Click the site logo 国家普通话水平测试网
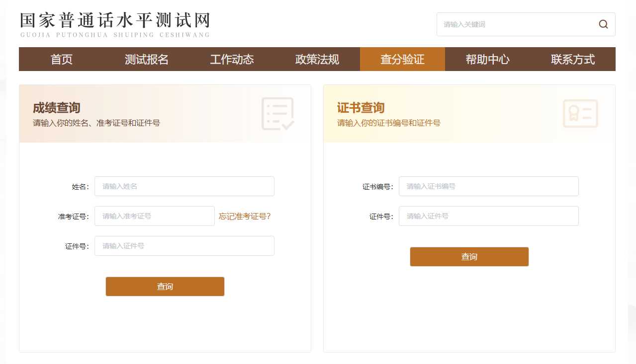Image resolution: width=636 pixels, height=364 pixels. 115,24
